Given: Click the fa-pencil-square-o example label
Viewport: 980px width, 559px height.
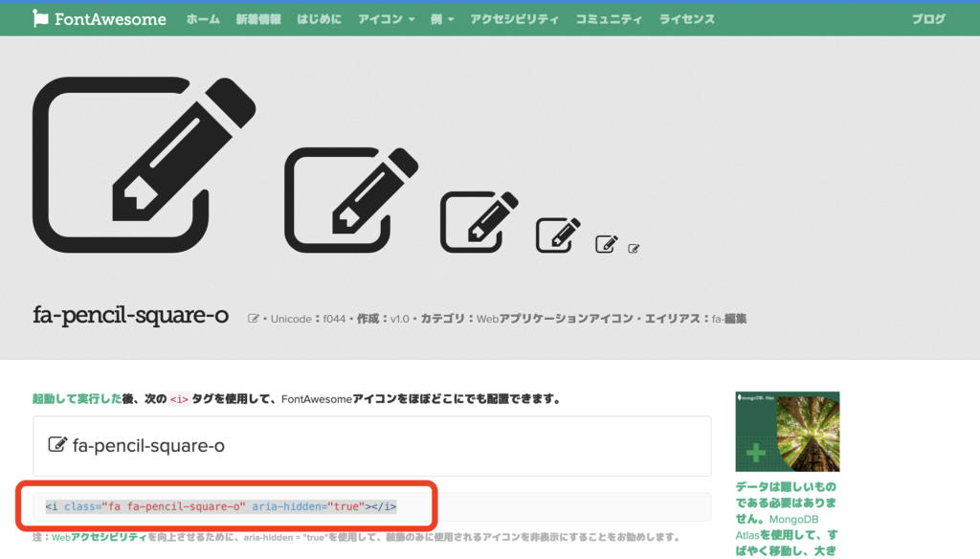Looking at the screenshot, I should (x=148, y=445).
